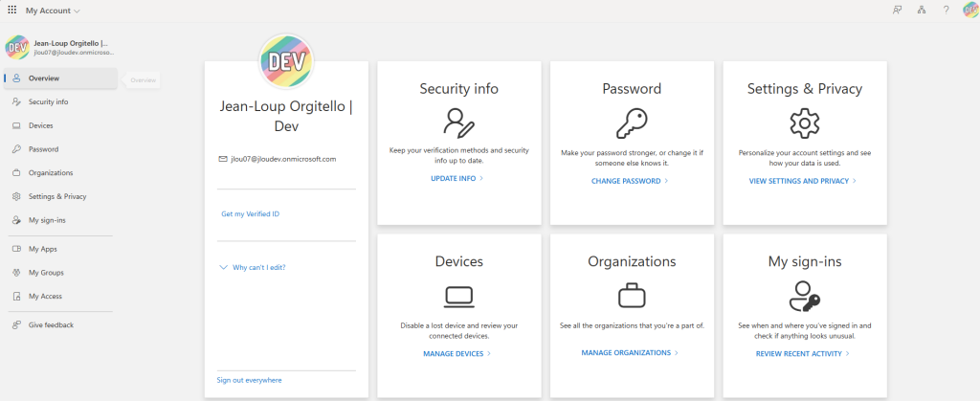The width and height of the screenshot is (980, 401).
Task: Open Password in the sidebar
Action: (60, 149)
